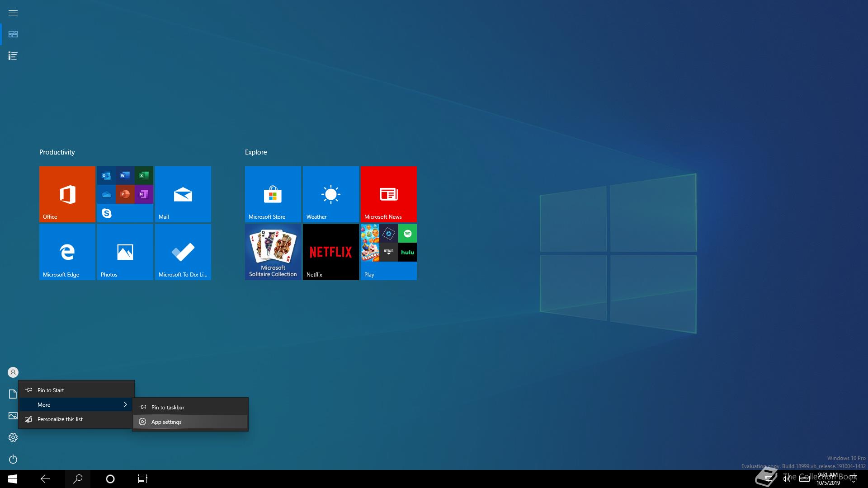
Task: Click the Explore group title
Action: click(256, 152)
